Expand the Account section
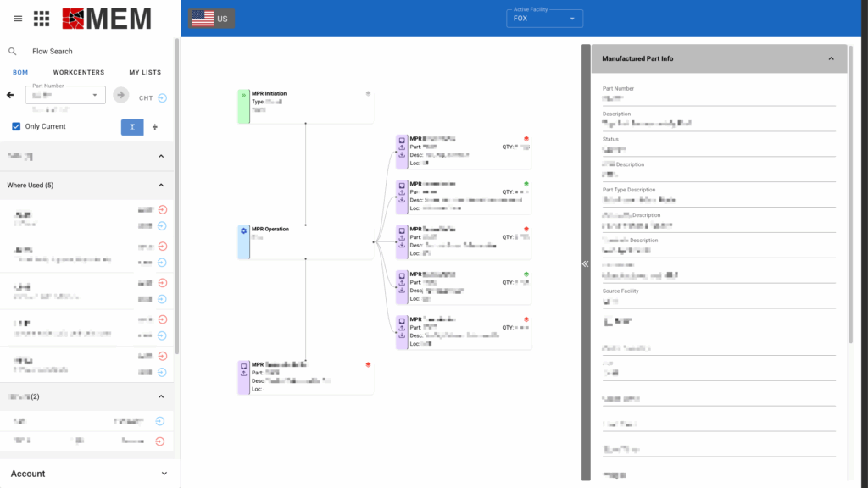Image resolution: width=868 pixels, height=488 pixels. pyautogui.click(x=164, y=474)
